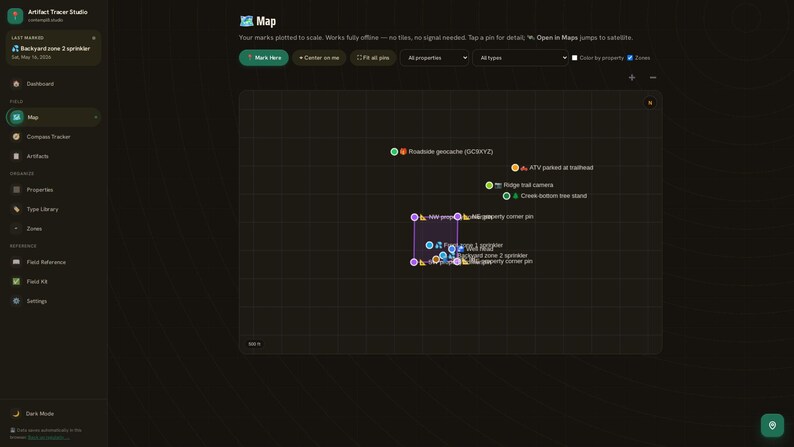This screenshot has height=447, width=794.
Task: Click the Mark Here button
Action: 264,58
